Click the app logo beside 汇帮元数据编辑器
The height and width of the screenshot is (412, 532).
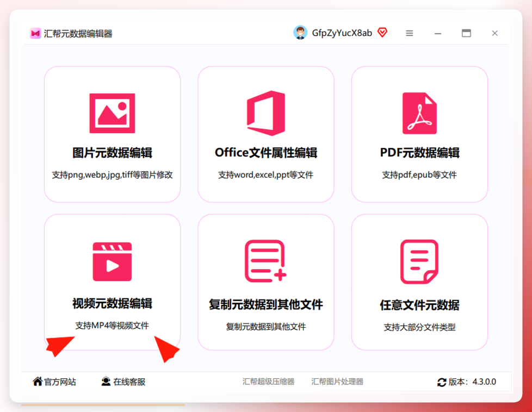(x=35, y=33)
